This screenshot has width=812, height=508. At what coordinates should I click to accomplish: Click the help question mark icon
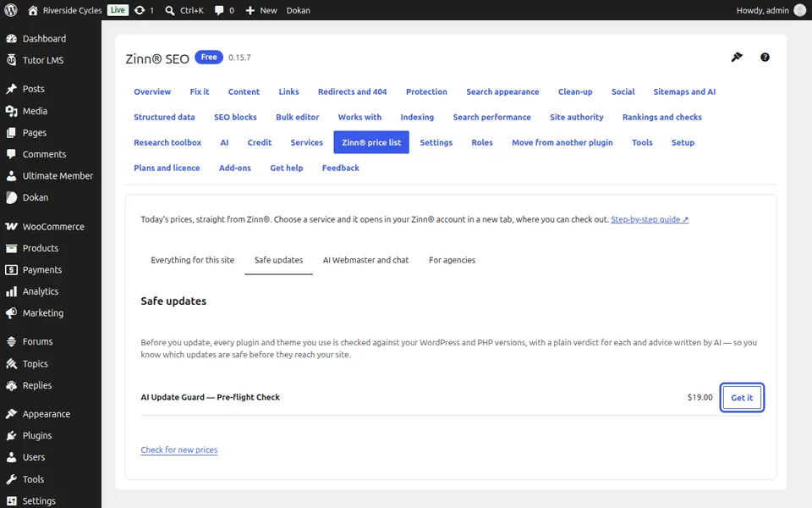point(765,57)
